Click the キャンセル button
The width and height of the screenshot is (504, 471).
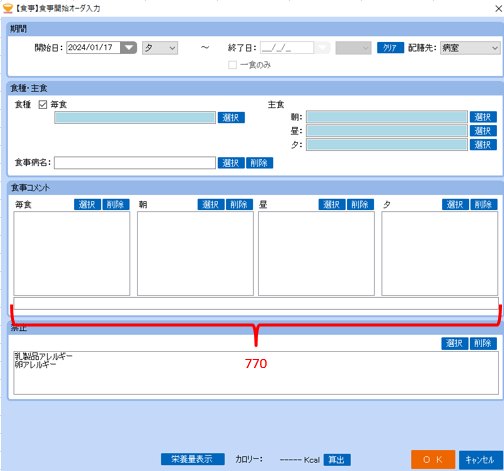pyautogui.click(x=480, y=460)
